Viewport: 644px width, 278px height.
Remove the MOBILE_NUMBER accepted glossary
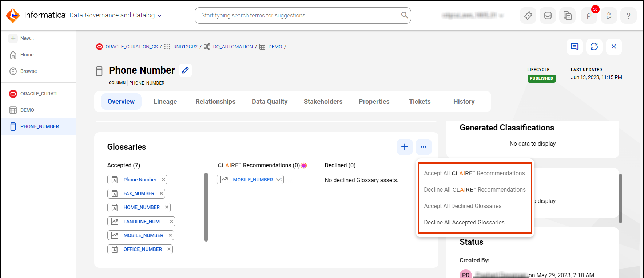170,235
